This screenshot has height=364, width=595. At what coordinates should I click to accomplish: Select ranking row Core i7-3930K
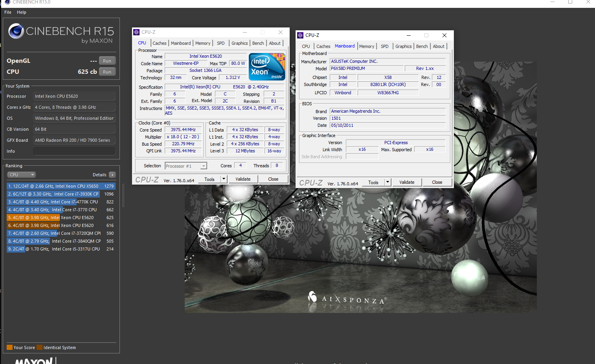coord(61,194)
